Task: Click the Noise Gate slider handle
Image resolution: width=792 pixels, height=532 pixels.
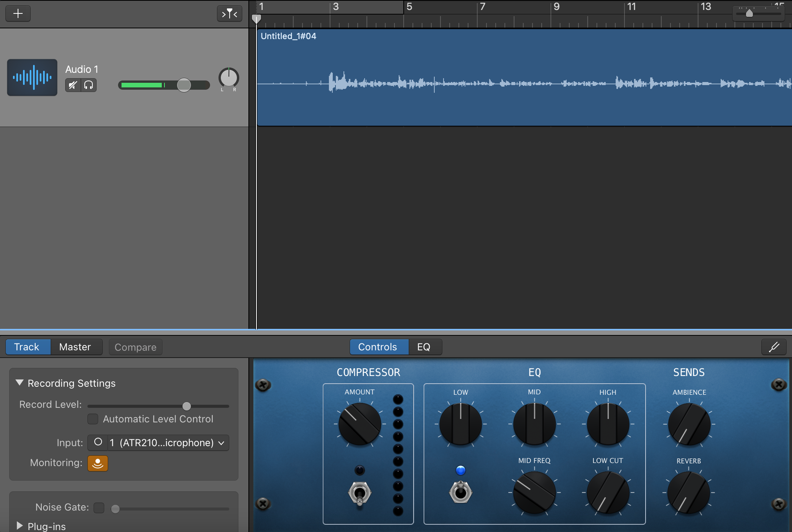Action: pos(115,509)
